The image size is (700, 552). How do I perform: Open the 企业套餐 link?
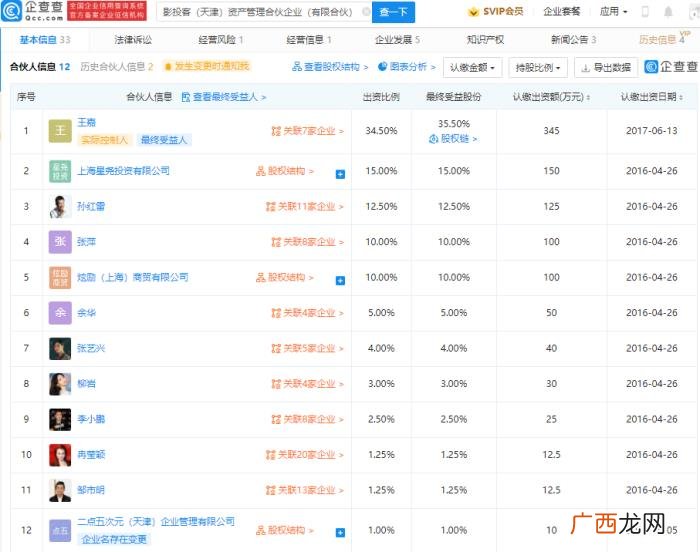pos(562,12)
